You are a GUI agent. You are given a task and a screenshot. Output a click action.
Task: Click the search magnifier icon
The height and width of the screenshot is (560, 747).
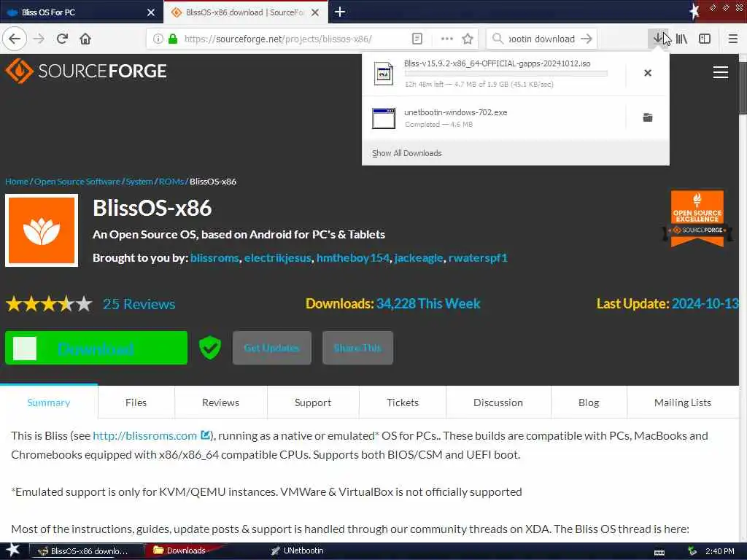[x=498, y=39]
